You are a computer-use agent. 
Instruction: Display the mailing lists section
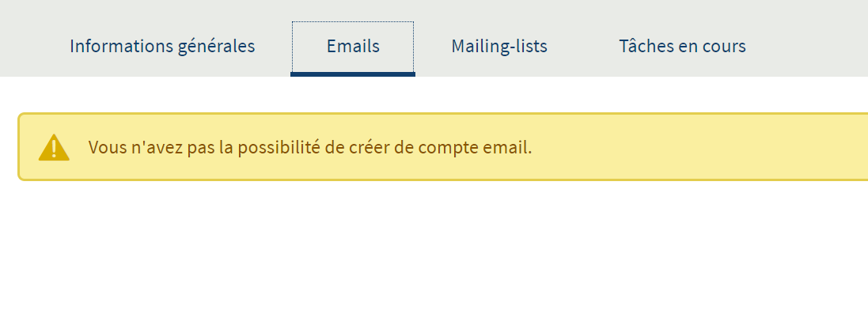point(499,46)
